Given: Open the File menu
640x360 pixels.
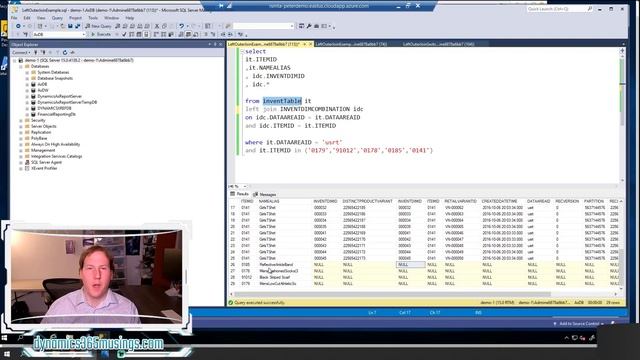Looking at the screenshot, I should pyautogui.click(x=14, y=18).
